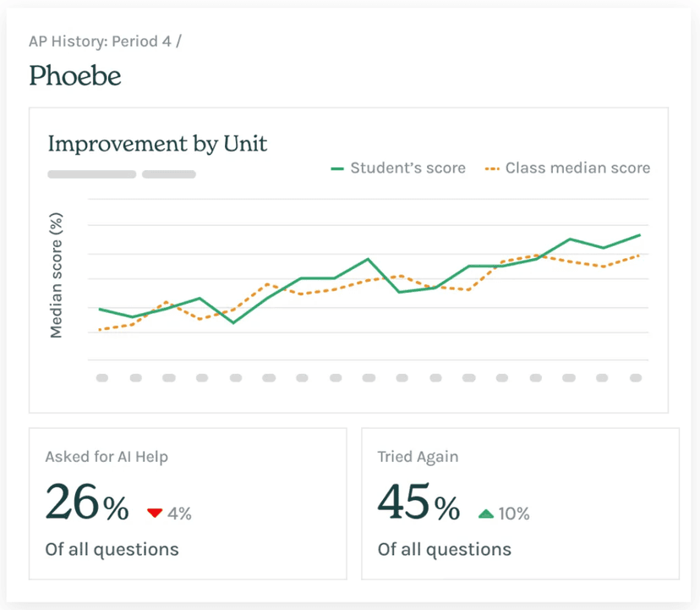Open the "Tried Again" card title

418,457
